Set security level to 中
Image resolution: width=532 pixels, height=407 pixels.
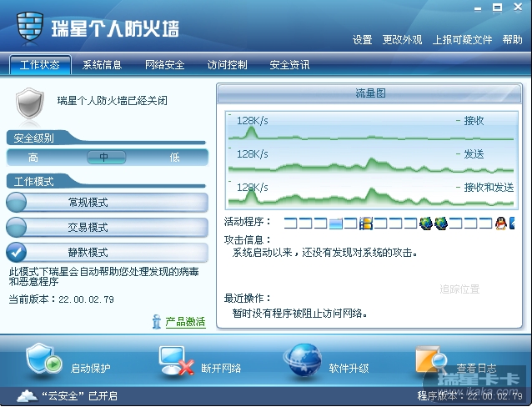(107, 157)
